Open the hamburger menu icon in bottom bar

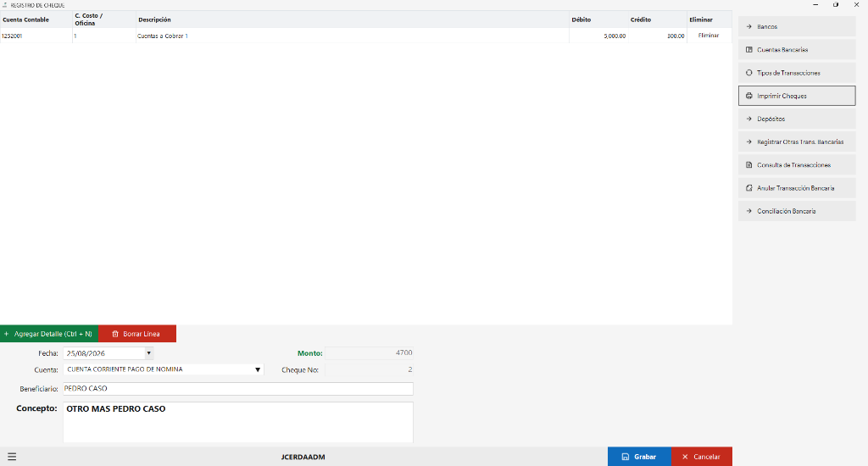[12, 457]
